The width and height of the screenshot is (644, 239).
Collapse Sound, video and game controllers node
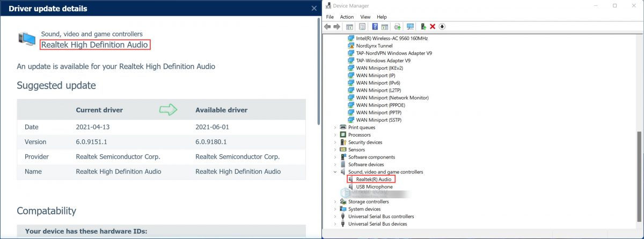click(x=335, y=172)
